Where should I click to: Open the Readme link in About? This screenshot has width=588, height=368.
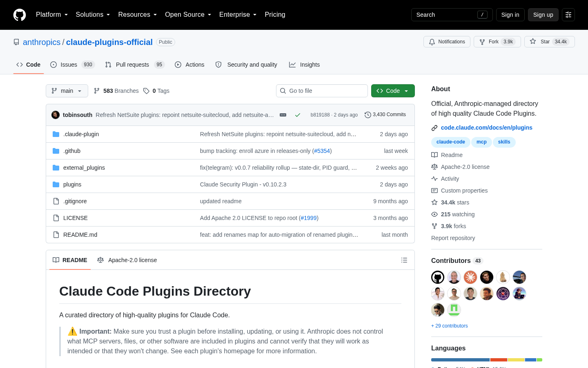pyautogui.click(x=447, y=155)
